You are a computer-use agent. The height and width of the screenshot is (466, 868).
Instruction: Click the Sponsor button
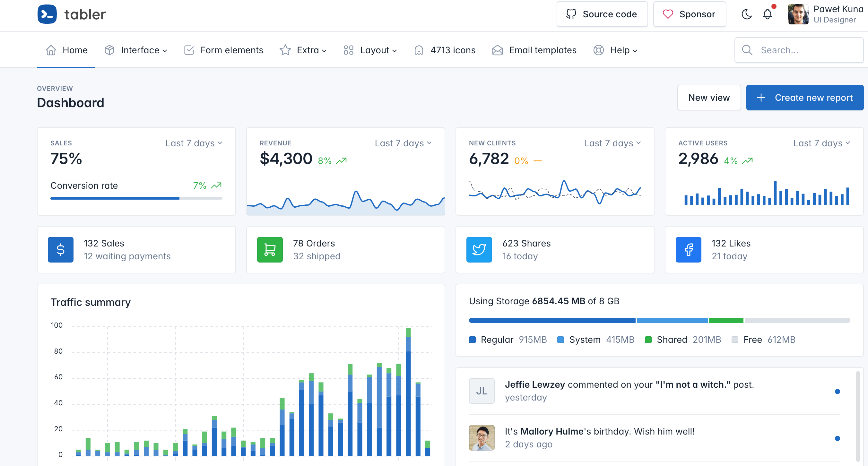click(690, 14)
